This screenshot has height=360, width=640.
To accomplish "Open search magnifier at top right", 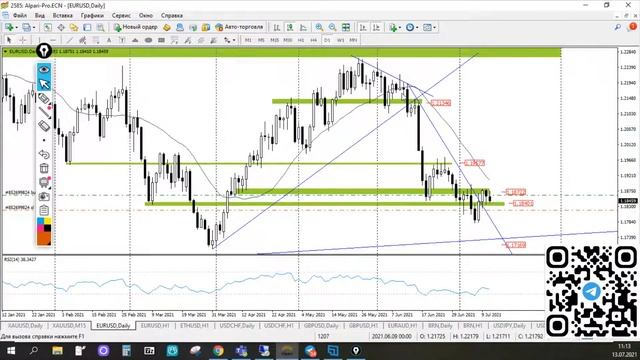I will click(x=618, y=27).
